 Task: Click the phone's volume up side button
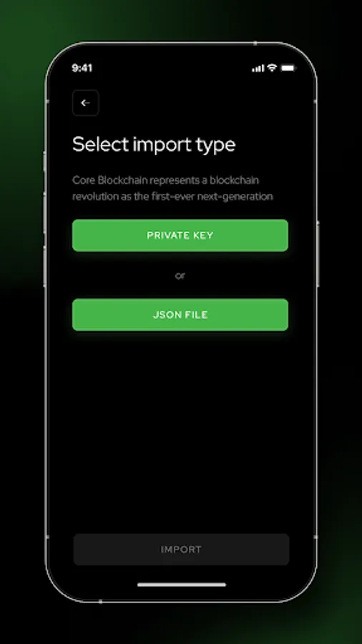45,213
